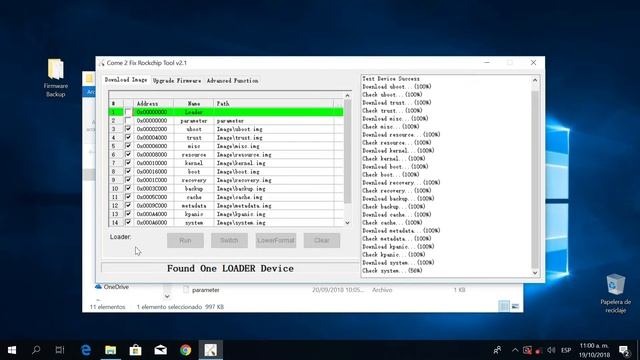
Task: Click Address column header
Action: click(x=153, y=104)
